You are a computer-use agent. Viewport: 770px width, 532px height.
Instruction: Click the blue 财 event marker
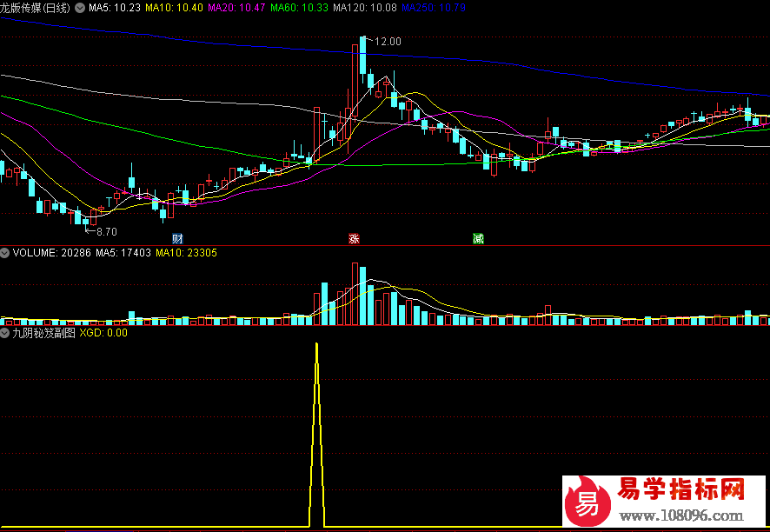click(x=177, y=239)
